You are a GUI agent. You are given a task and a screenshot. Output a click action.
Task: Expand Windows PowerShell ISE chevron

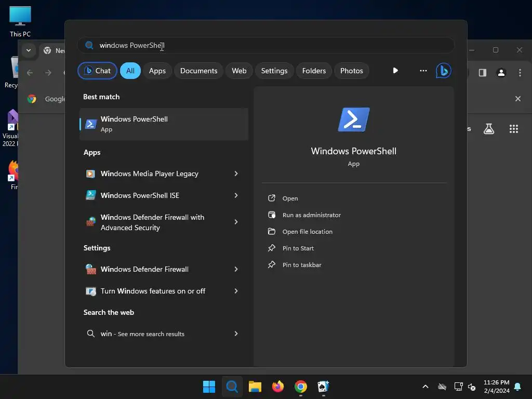click(x=236, y=195)
